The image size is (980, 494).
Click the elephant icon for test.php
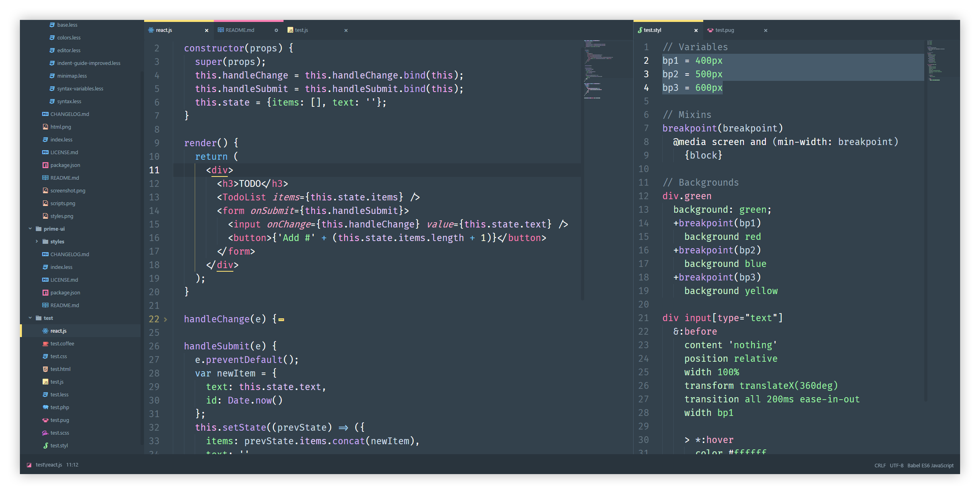45,407
